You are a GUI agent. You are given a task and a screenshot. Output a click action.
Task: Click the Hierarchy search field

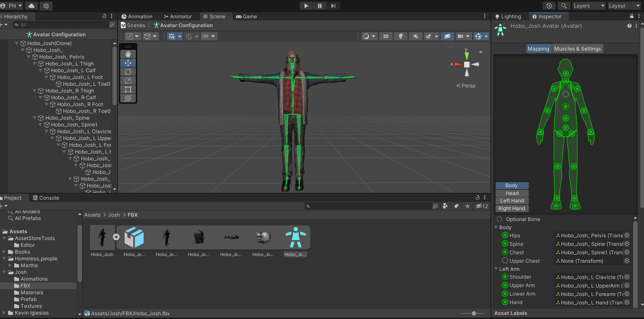pos(61,25)
